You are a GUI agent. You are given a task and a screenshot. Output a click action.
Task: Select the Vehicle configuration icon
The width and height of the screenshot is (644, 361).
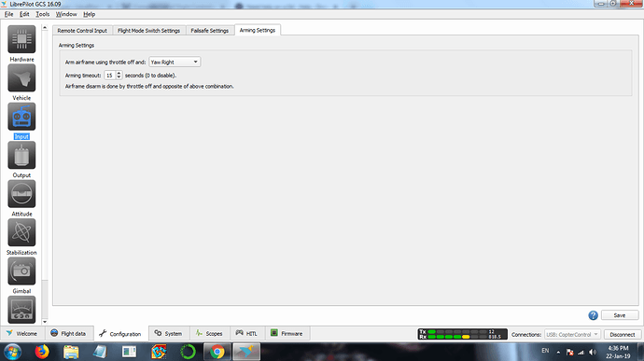(21, 77)
